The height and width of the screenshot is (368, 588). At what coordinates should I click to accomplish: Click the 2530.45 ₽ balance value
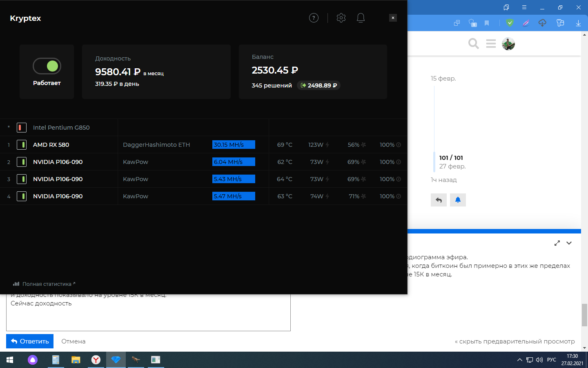275,70
